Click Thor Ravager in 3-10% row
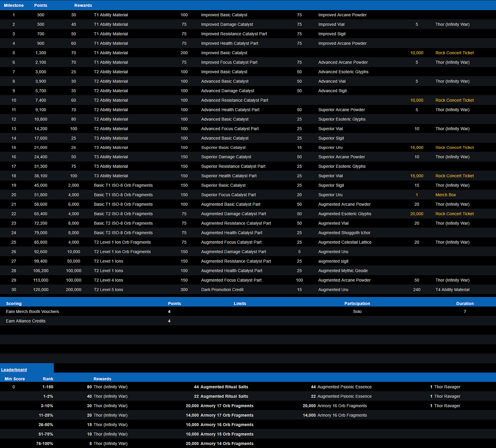Screen dimensions: 496x448 coord(447,406)
